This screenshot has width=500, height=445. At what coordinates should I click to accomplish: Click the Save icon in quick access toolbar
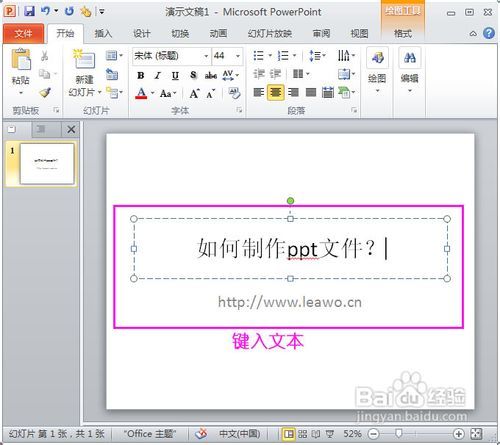[29, 11]
